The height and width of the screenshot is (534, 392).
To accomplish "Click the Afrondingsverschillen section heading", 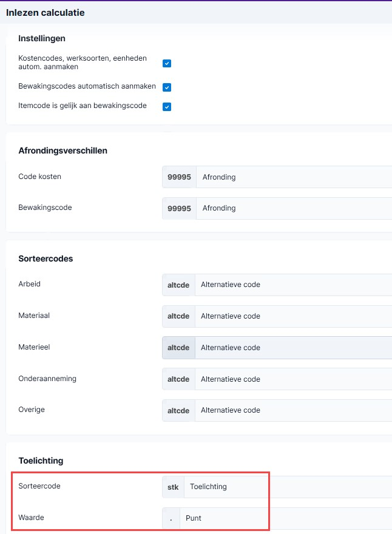I will point(63,150).
